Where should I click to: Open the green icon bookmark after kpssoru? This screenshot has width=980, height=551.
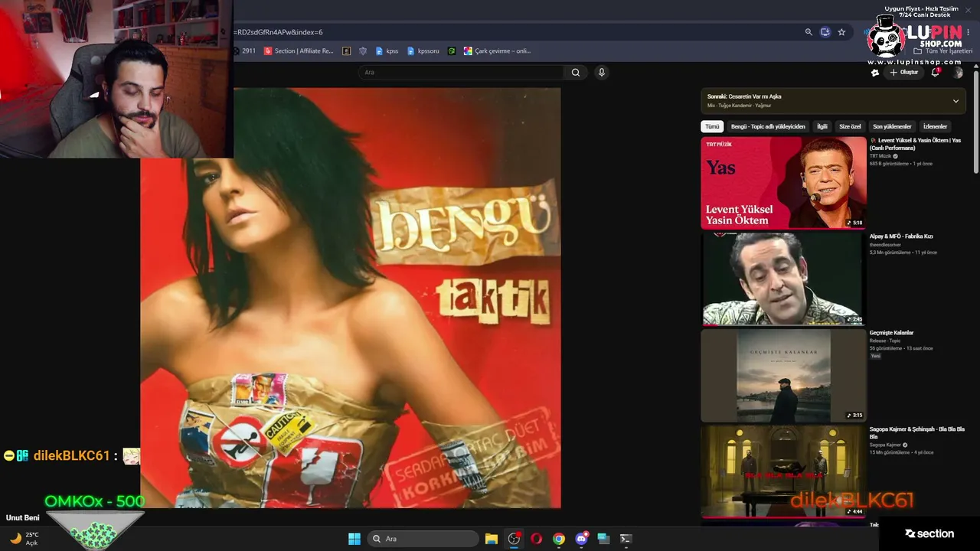pos(452,51)
